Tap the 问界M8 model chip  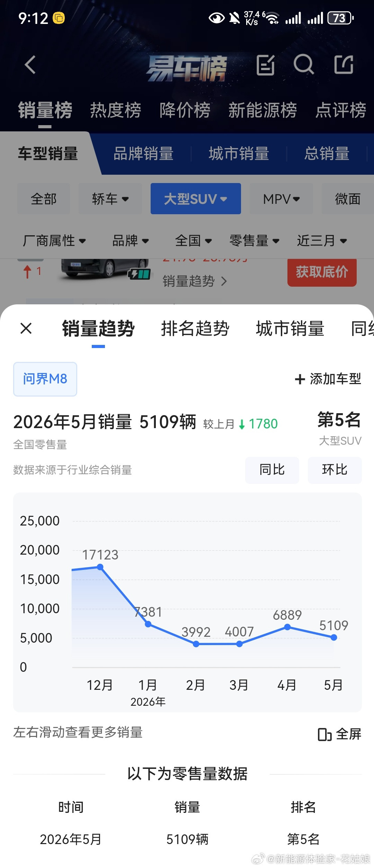[x=45, y=379]
